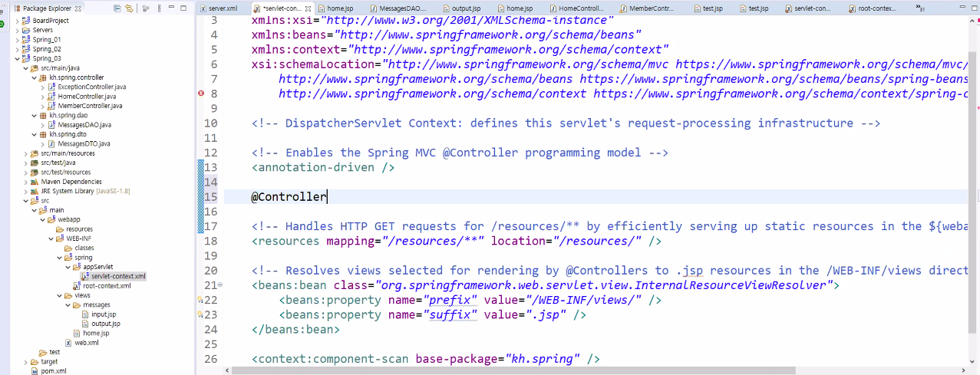Click the error marker on line 8

click(x=201, y=94)
